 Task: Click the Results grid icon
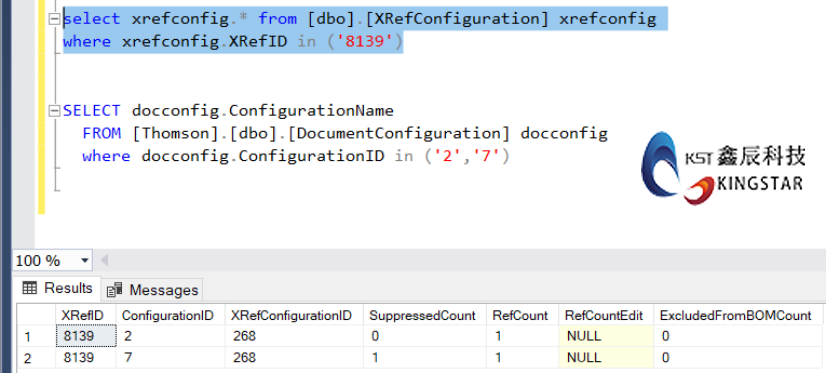[30, 288]
